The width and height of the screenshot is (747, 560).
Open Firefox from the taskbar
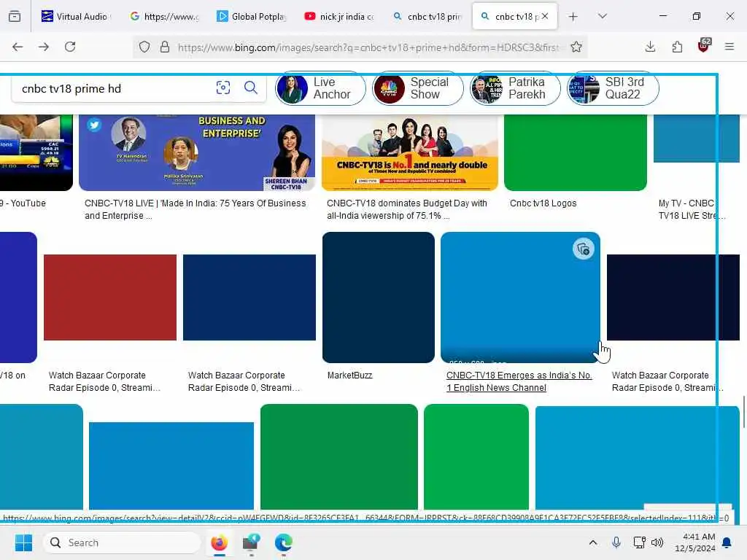pyautogui.click(x=219, y=542)
